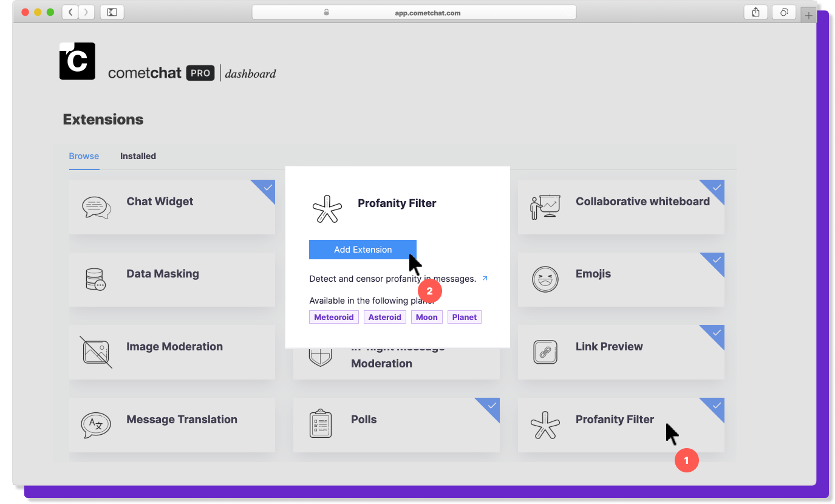The width and height of the screenshot is (835, 504).
Task: Select the Moon plan tag
Action: pyautogui.click(x=427, y=317)
